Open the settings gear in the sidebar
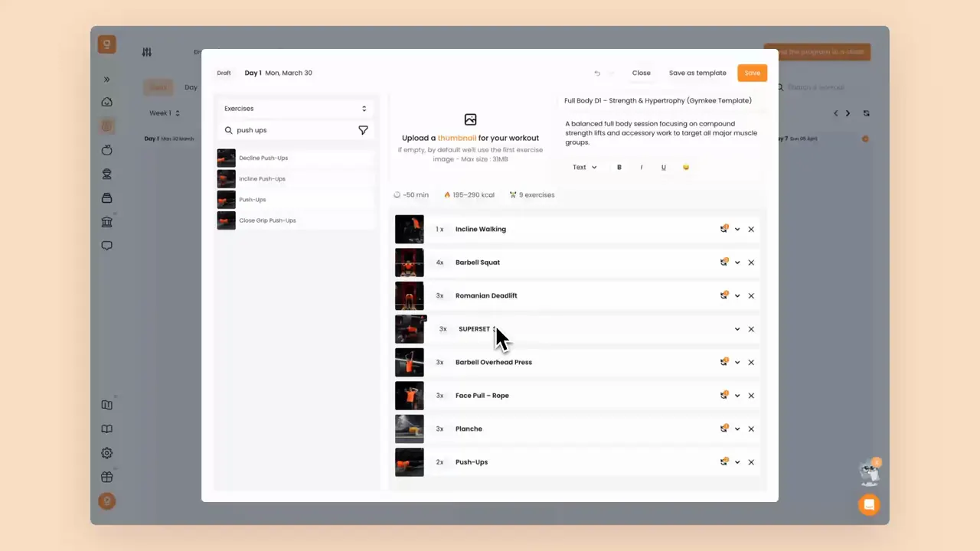Screen dimensions: 980x551 pos(107,453)
